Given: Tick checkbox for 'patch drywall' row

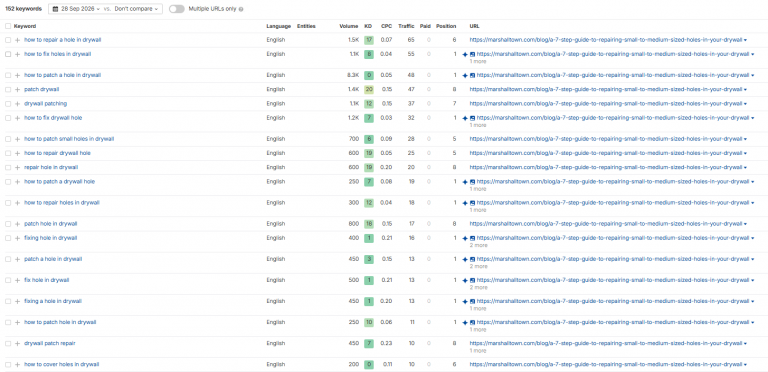Looking at the screenshot, I should [x=8, y=90].
